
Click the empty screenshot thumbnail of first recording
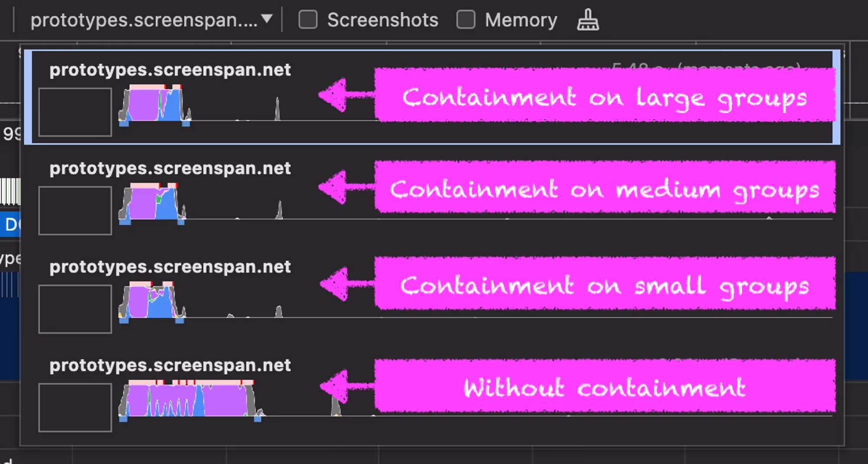coord(75,112)
